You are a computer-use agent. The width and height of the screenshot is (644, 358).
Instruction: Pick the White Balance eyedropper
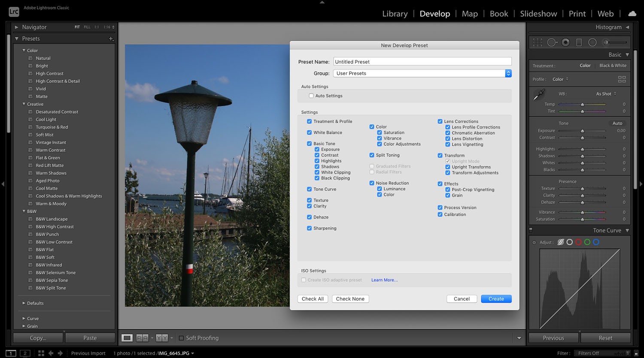tap(539, 95)
